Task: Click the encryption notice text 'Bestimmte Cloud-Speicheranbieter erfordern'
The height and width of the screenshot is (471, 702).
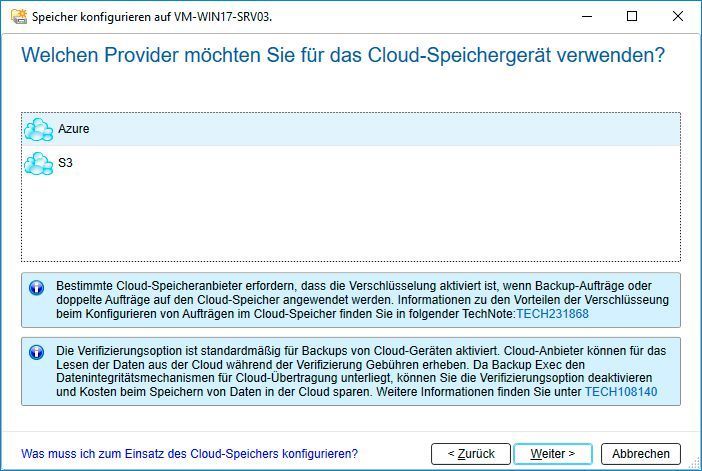Action: coord(176,286)
